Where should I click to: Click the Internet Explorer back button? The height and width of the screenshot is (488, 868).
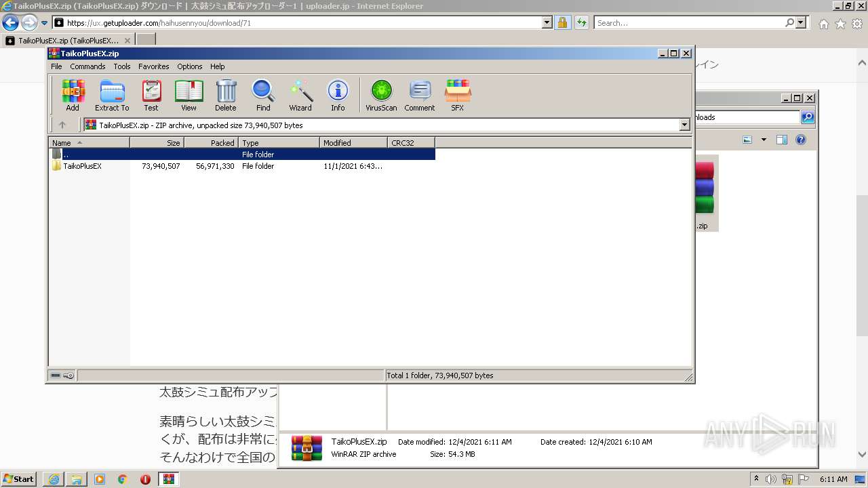[10, 23]
